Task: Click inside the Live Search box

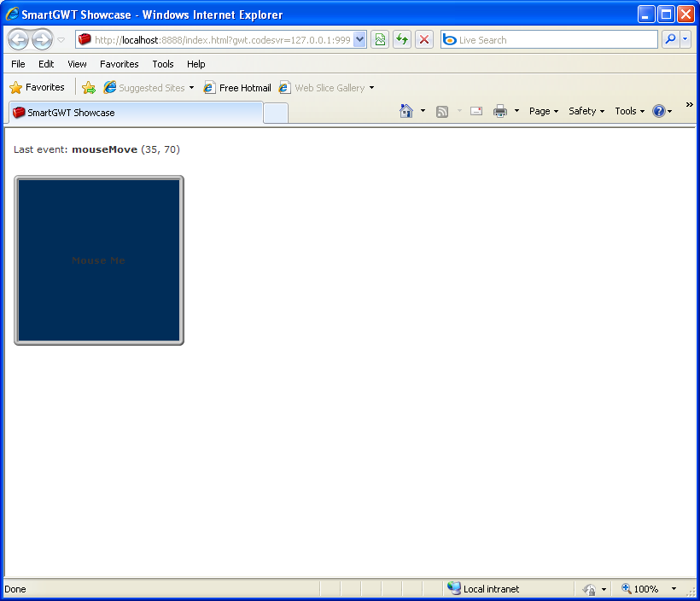Action: coord(549,40)
